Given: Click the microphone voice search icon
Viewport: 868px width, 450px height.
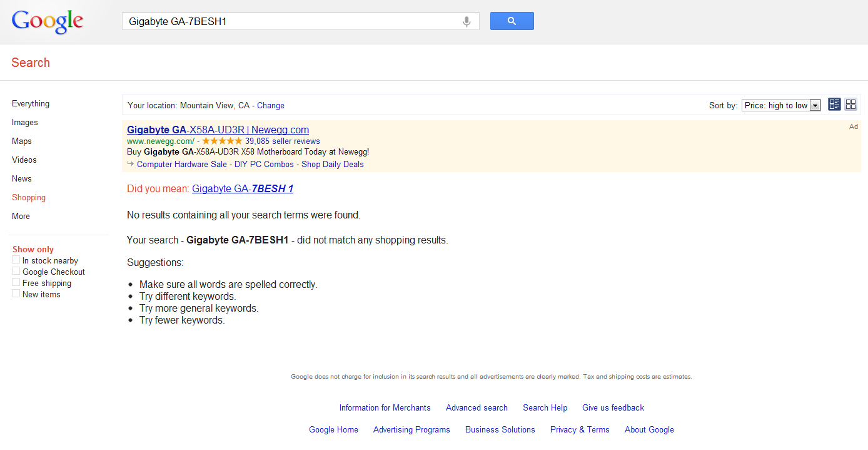Looking at the screenshot, I should tap(466, 21).
